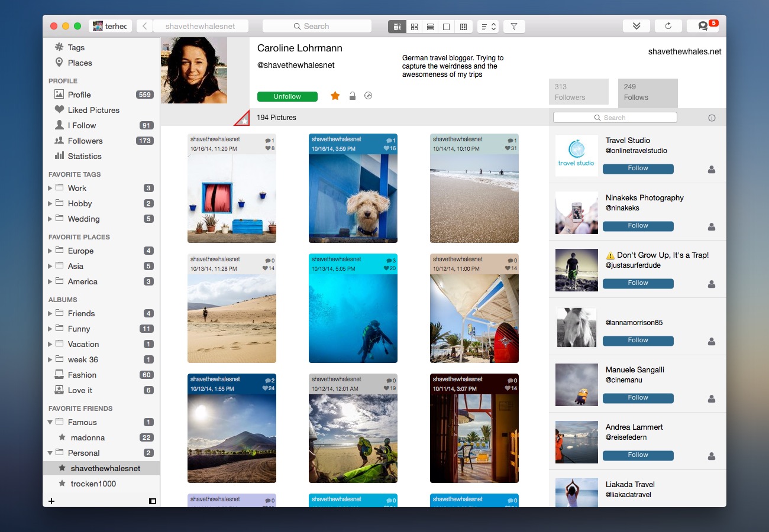Collapse the Famous friends folder
The image size is (769, 532).
coord(50,422)
